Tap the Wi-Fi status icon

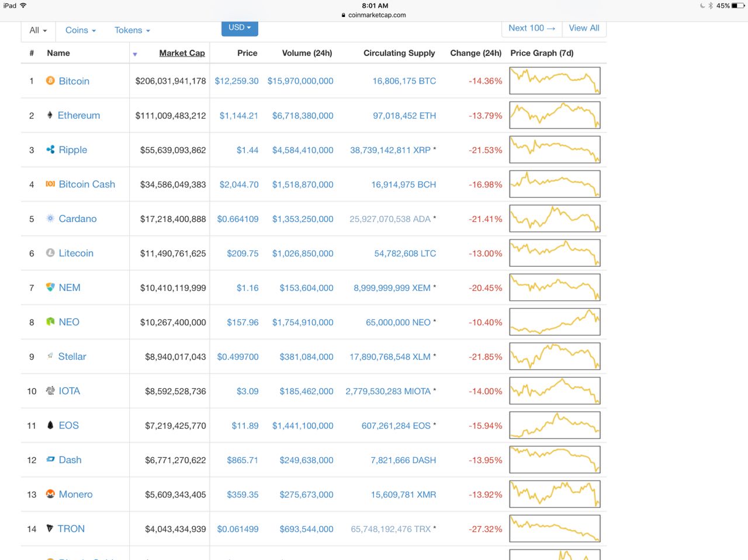click(x=23, y=5)
